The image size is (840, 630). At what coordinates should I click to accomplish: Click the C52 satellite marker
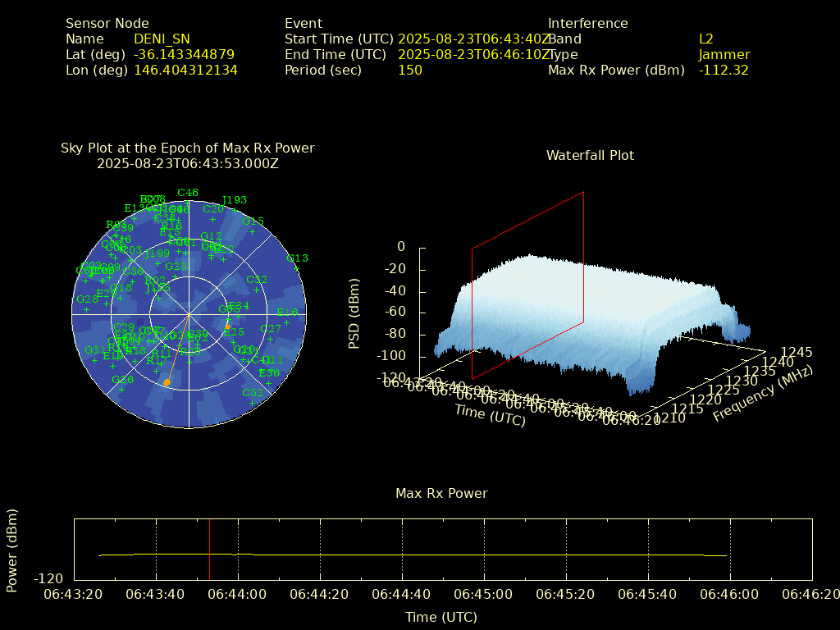pyautogui.click(x=253, y=402)
